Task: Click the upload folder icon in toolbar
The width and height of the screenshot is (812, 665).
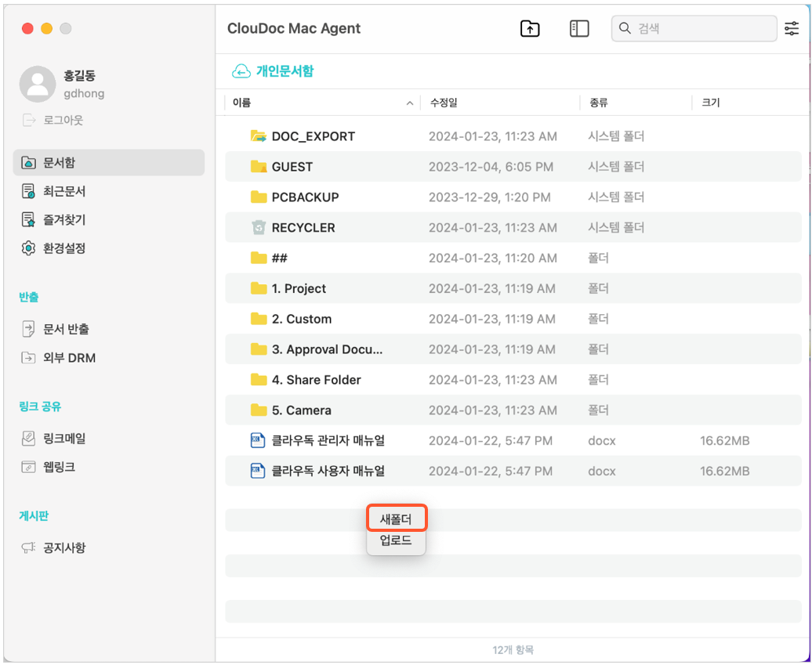Action: click(x=530, y=28)
